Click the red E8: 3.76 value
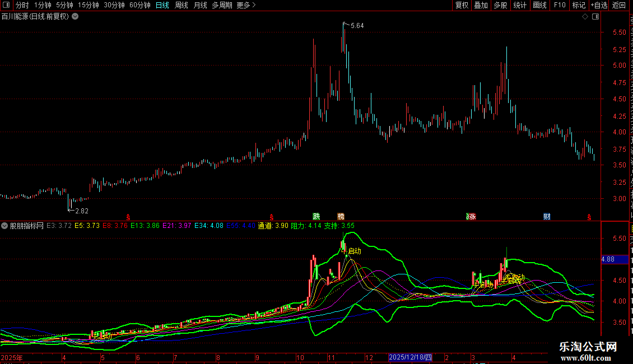633x364 pixels. click(x=115, y=226)
